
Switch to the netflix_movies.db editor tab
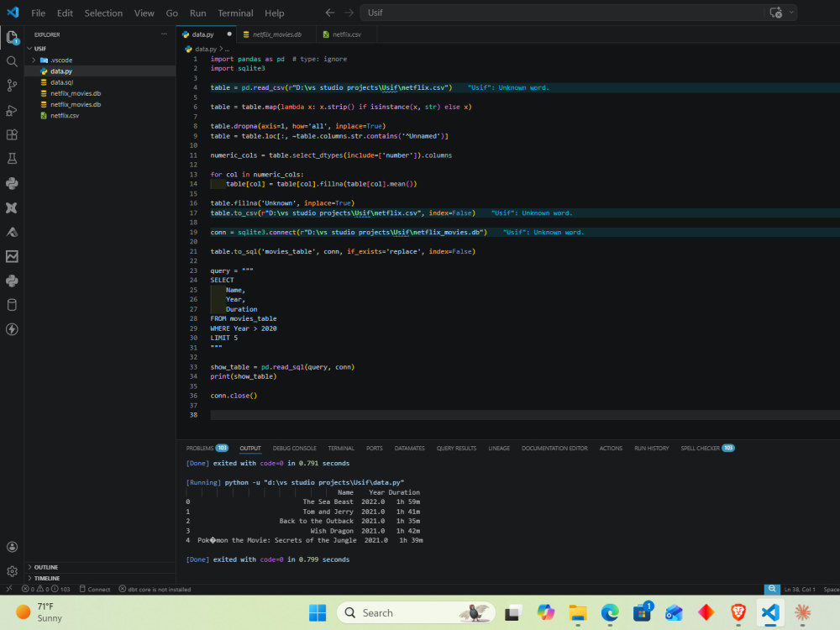(x=276, y=34)
